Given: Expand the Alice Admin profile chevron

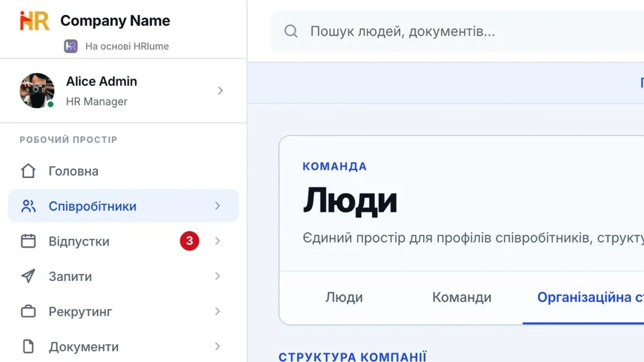Looking at the screenshot, I should coord(220,90).
